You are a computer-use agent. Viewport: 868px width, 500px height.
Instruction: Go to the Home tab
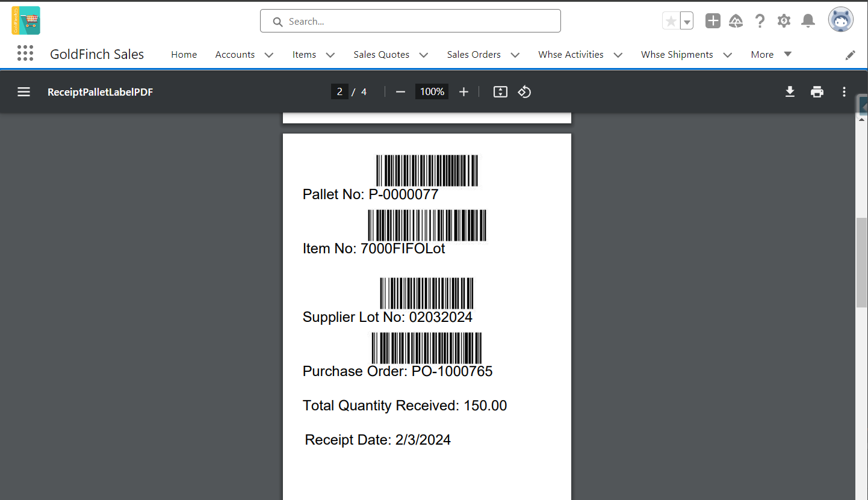tap(184, 54)
